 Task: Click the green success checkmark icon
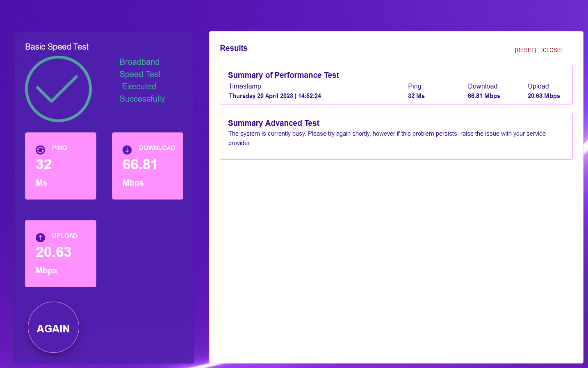click(58, 89)
